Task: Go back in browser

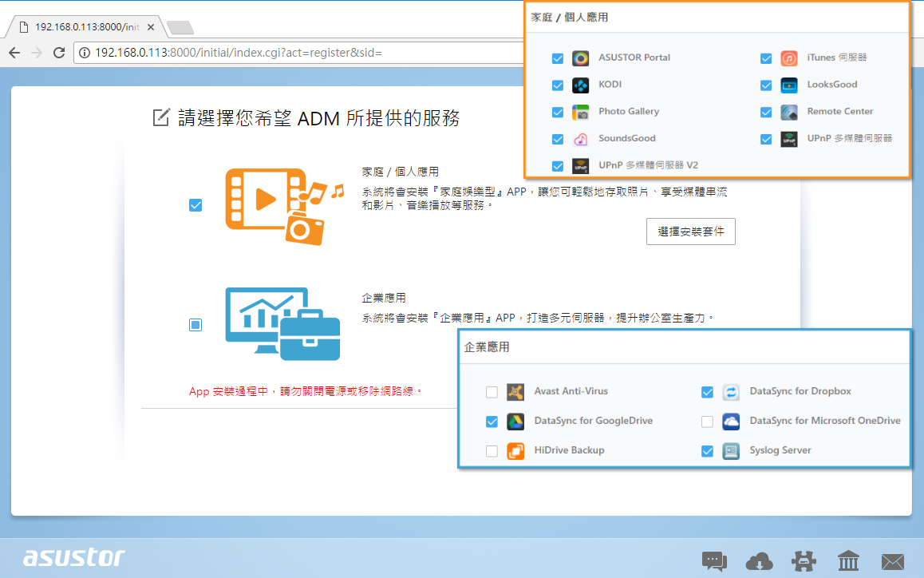Action: [14, 53]
